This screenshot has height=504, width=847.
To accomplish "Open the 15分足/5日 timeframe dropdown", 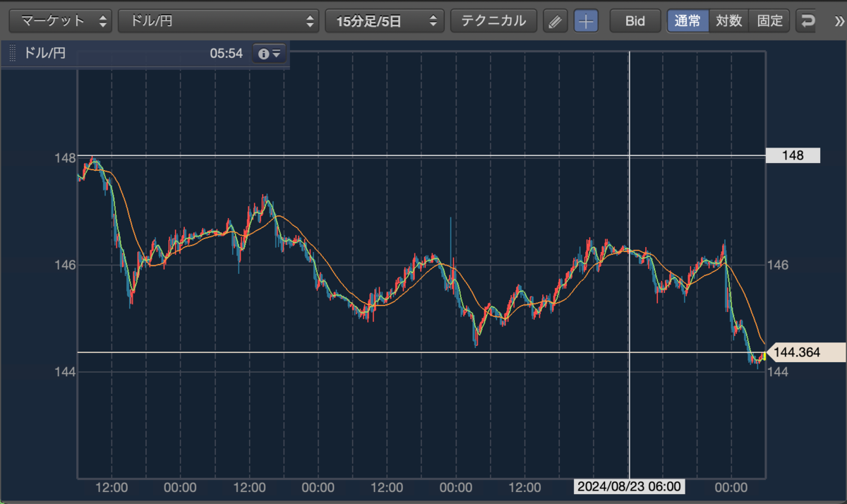I will tap(385, 21).
